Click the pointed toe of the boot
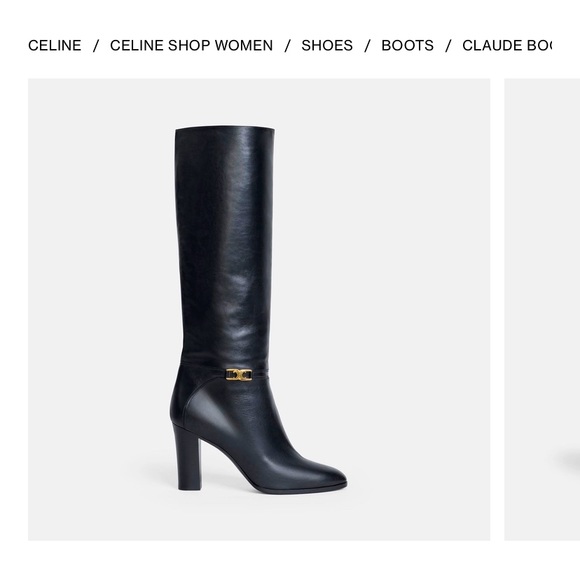580x580 pixels. click(x=326, y=475)
